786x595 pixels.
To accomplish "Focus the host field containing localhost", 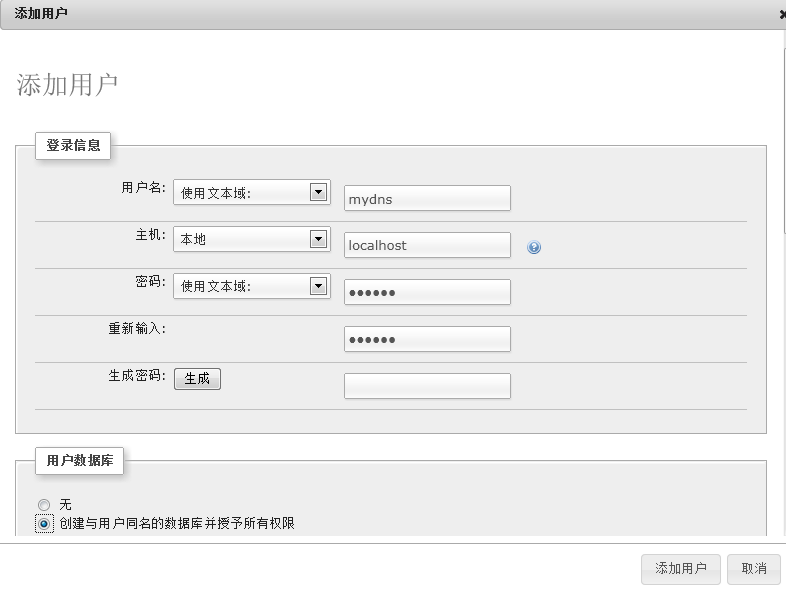I will (x=427, y=245).
